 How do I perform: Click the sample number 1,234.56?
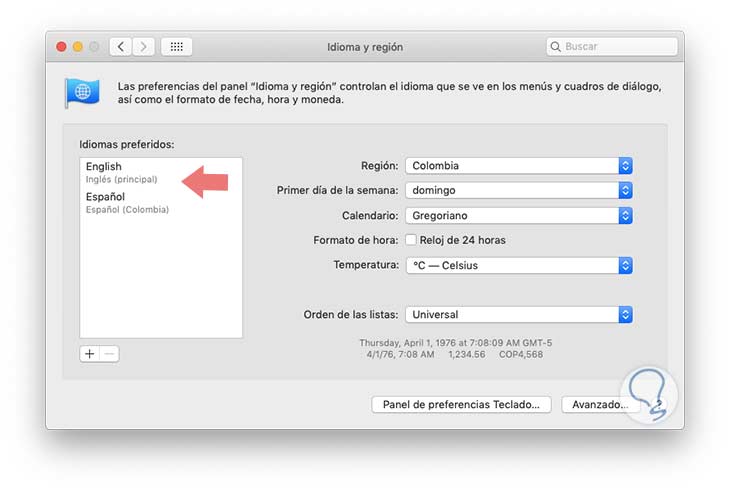[x=466, y=354]
